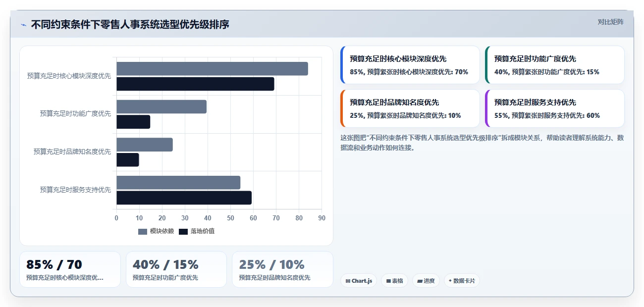
Task: Click the text 55%, 预算紧张时服务支持优先: 60%
Action: (x=547, y=115)
